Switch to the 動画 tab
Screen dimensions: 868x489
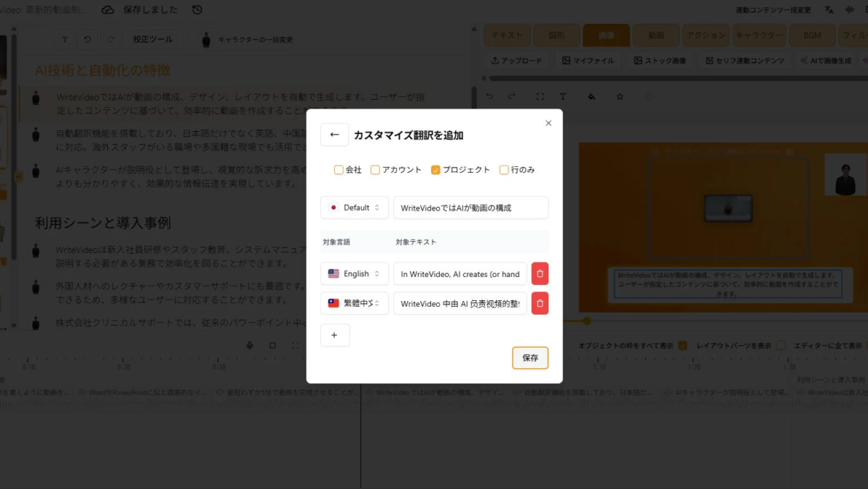tap(655, 35)
